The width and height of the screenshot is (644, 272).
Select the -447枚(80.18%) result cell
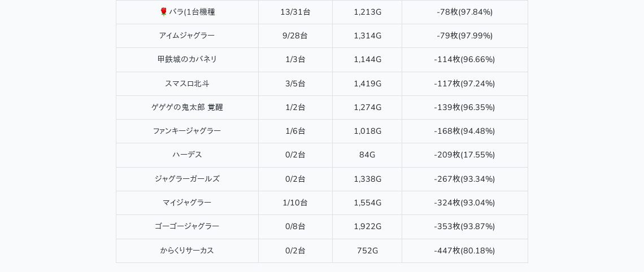click(464, 251)
